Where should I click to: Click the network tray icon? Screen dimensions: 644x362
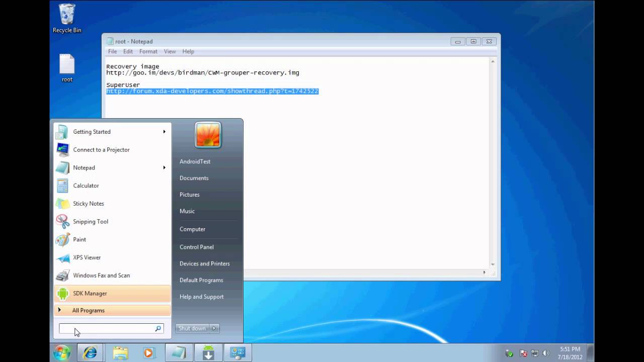coord(534,353)
